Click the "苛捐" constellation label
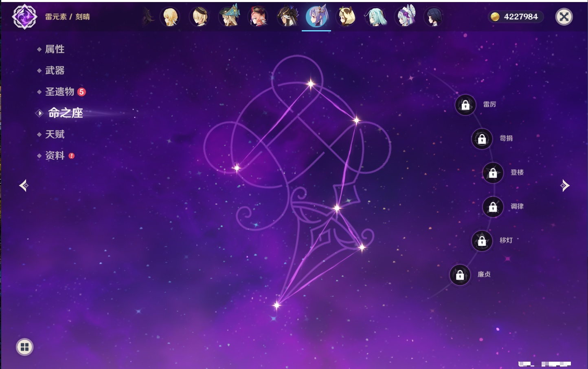588x369 pixels. point(506,138)
